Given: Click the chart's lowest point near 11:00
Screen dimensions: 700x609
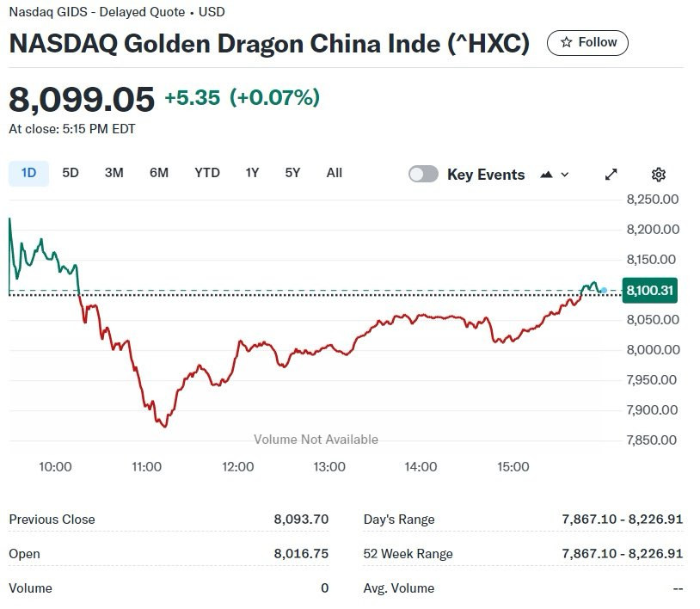Looking at the screenshot, I should [165, 427].
